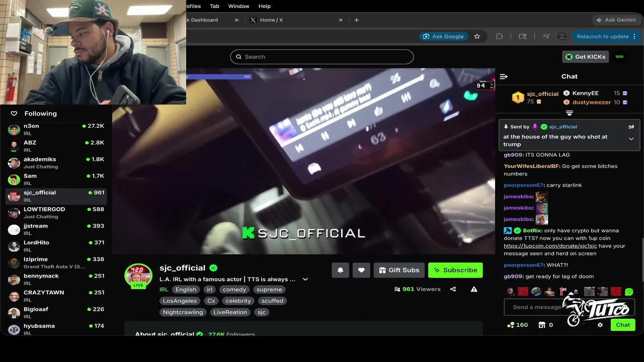This screenshot has width=644, height=362.
Task: Bookmark this page with the star icon
Action: coord(477,36)
